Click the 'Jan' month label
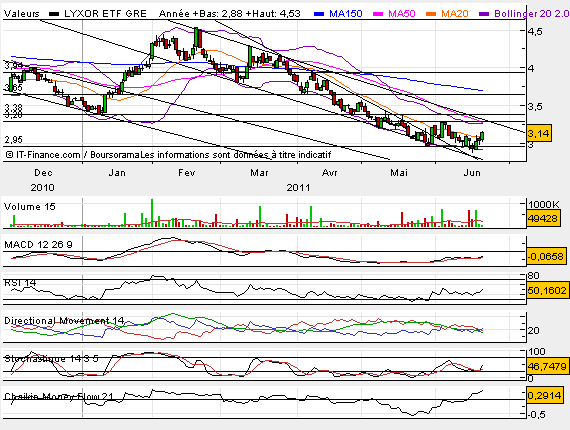The height and width of the screenshot is (430, 570). 117,173
